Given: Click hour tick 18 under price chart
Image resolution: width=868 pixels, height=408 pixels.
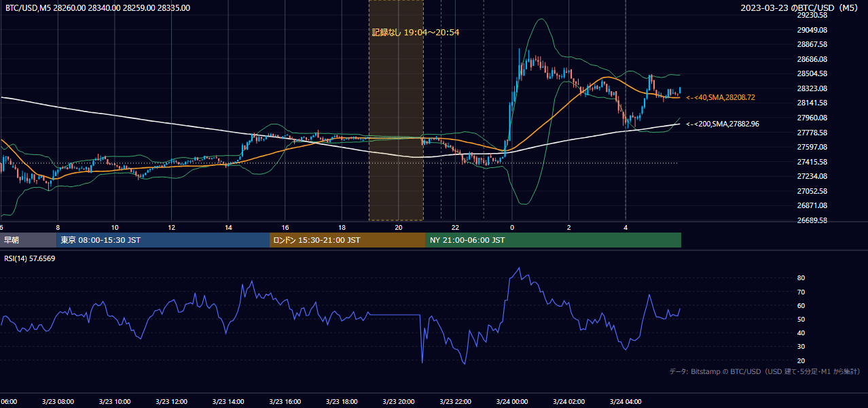Looking at the screenshot, I should 342,227.
